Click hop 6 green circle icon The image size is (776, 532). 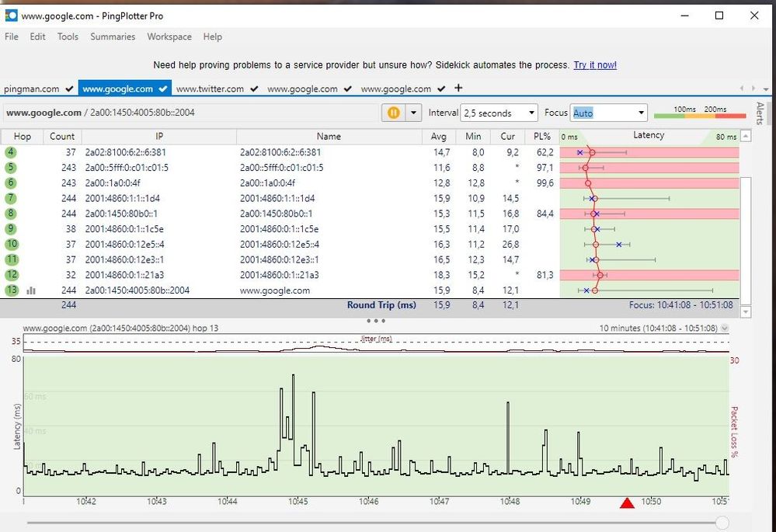[x=11, y=183]
